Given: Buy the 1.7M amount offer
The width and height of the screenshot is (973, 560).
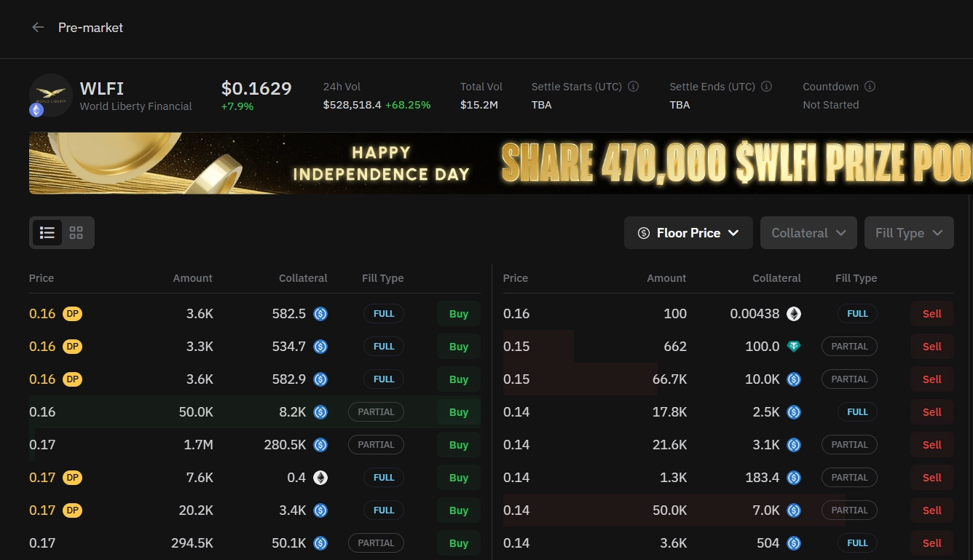Looking at the screenshot, I should tap(459, 445).
